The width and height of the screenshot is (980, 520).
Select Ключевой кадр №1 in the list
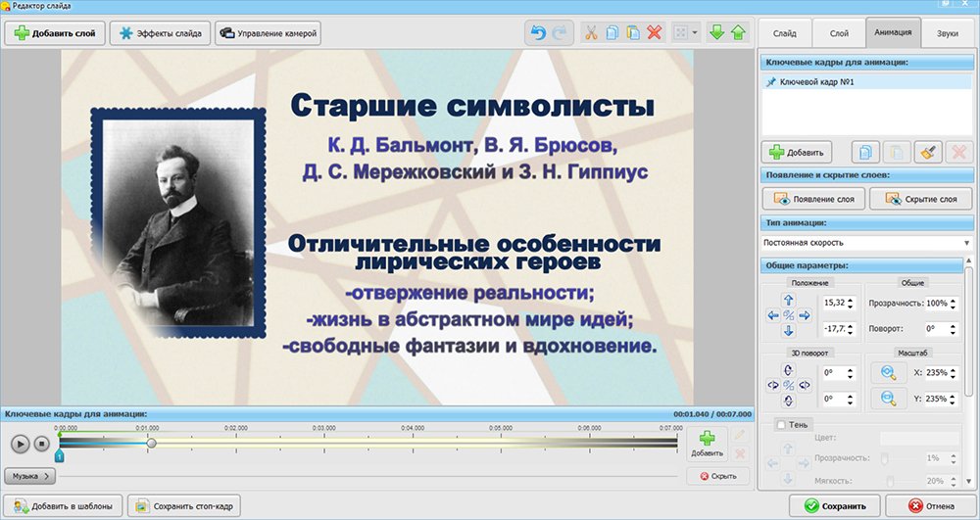click(x=817, y=82)
